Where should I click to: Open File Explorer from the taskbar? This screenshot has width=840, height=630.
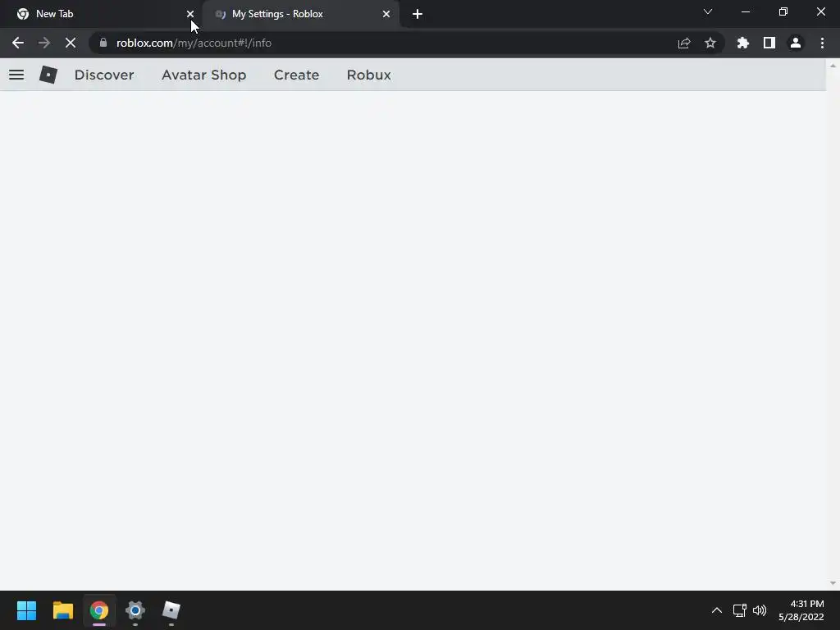62,610
